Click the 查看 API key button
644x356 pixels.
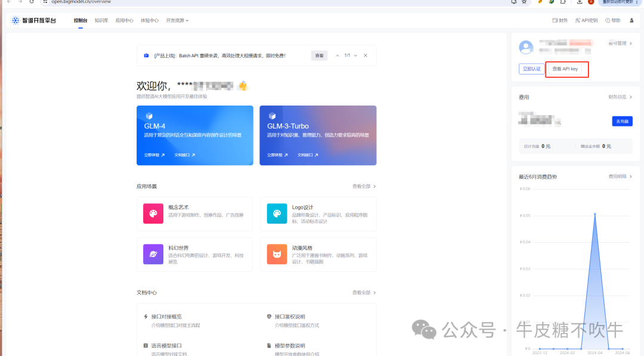565,69
